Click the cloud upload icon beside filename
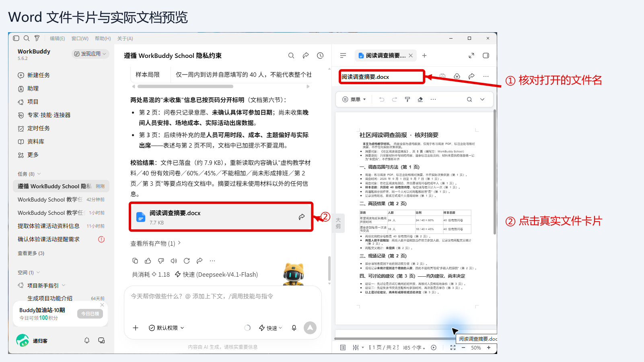Viewport: 644px width, 362px height. (457, 76)
